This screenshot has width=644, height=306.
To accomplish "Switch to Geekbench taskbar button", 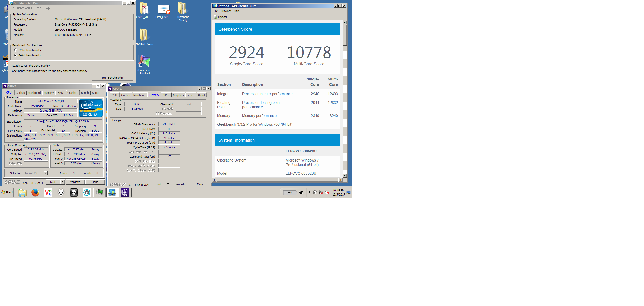I will [x=112, y=192].
